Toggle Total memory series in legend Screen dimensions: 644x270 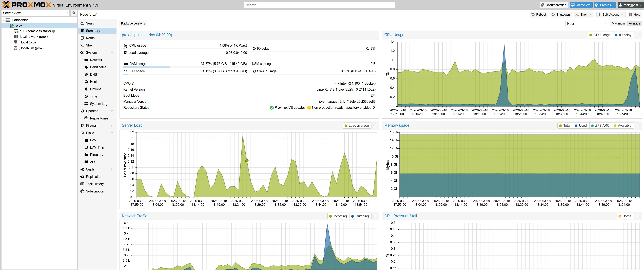565,126
